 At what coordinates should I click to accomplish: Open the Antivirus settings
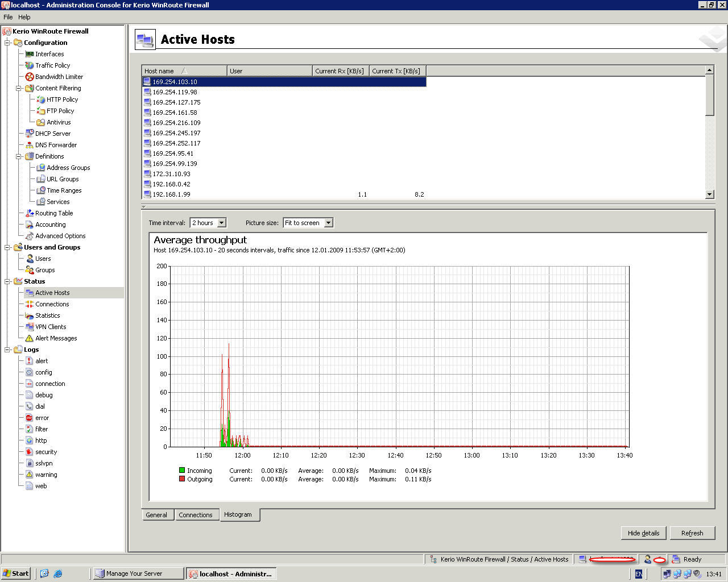click(59, 122)
